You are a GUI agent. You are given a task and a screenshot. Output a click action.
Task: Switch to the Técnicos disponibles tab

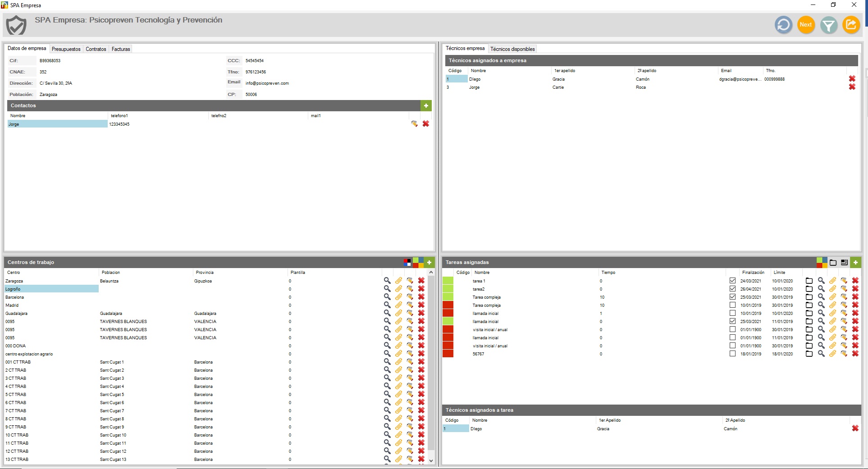(512, 49)
